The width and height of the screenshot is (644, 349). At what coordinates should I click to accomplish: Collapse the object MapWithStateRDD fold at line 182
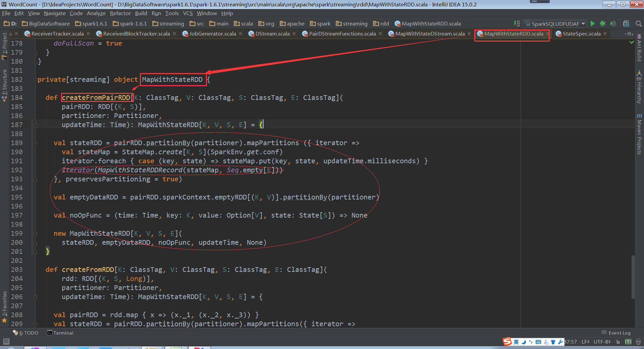35,80
